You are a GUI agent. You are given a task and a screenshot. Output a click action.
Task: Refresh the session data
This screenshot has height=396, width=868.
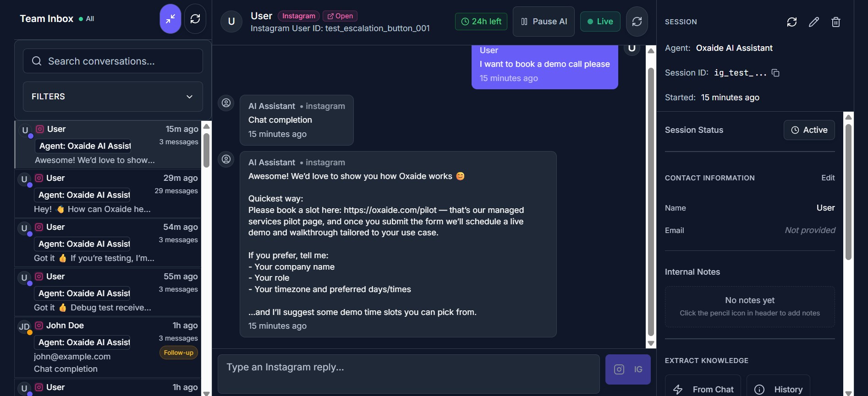point(792,22)
